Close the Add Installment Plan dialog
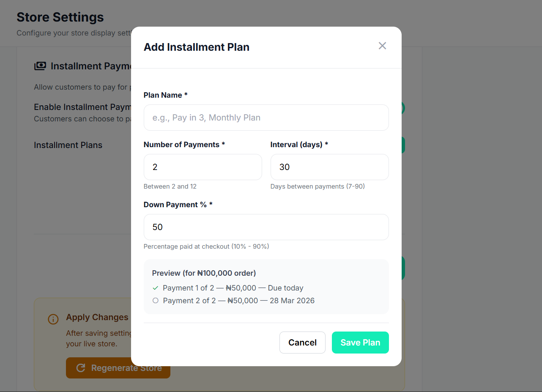 pyautogui.click(x=382, y=46)
